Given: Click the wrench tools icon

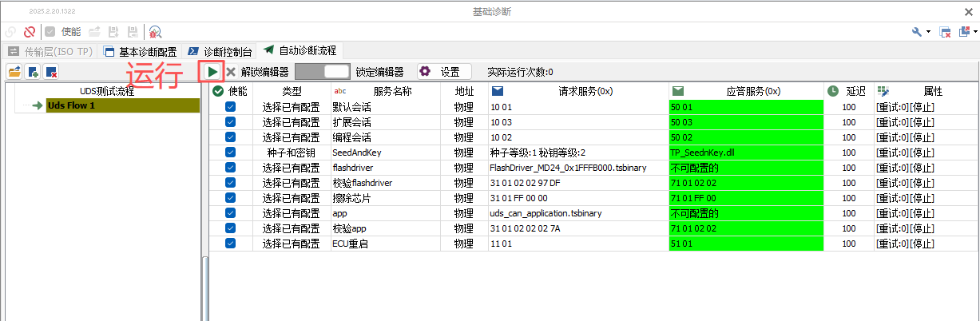Looking at the screenshot, I should coord(916,32).
